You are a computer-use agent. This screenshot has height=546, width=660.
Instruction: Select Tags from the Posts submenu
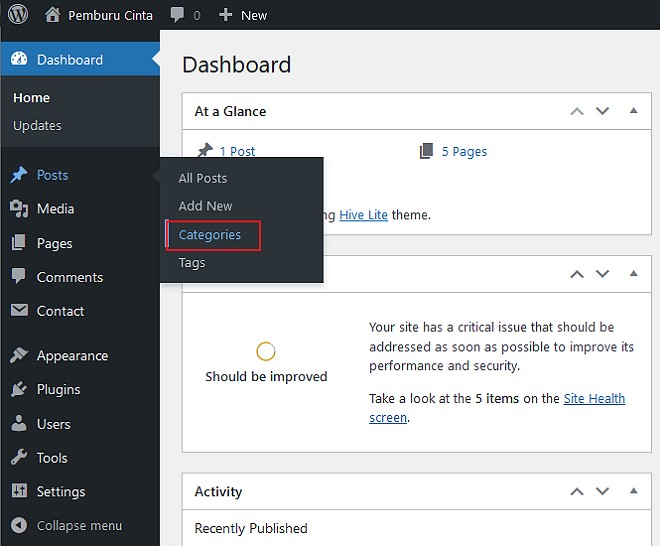[x=192, y=263]
